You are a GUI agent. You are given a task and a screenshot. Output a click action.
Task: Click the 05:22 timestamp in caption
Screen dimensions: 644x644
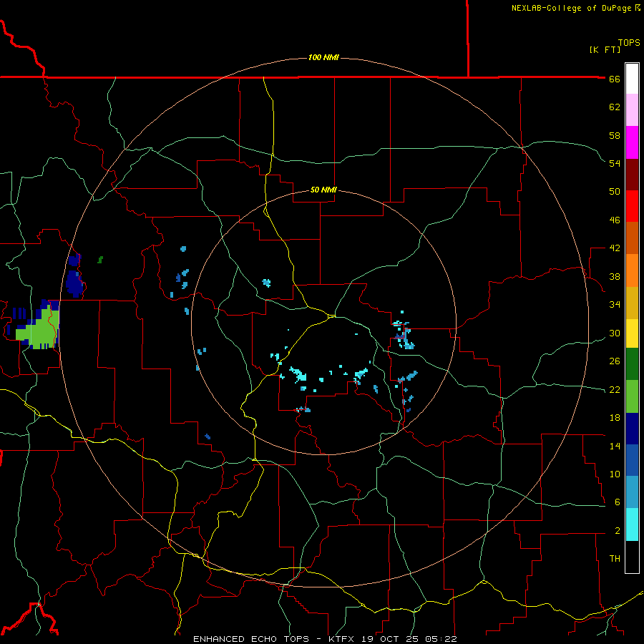click(x=441, y=639)
